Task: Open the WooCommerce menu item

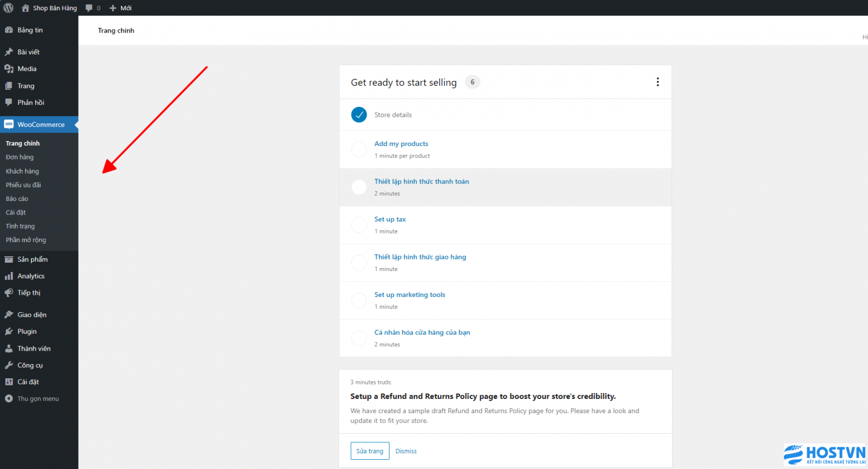Action: click(x=39, y=124)
